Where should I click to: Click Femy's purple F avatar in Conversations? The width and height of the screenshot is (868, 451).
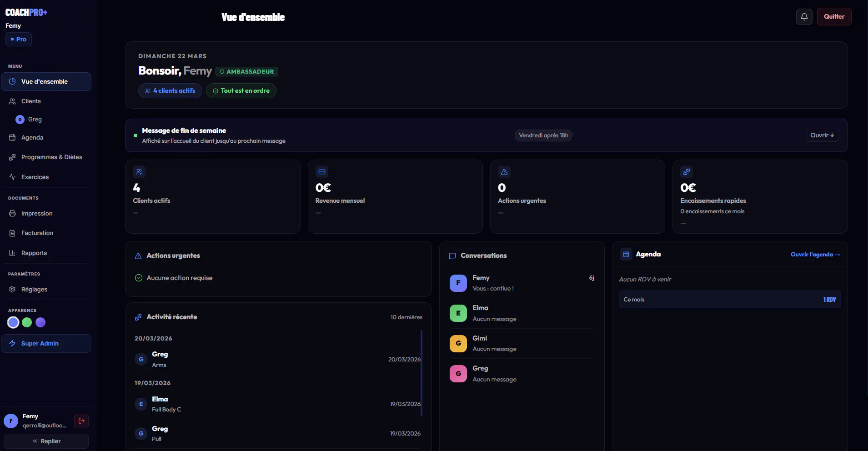458,283
